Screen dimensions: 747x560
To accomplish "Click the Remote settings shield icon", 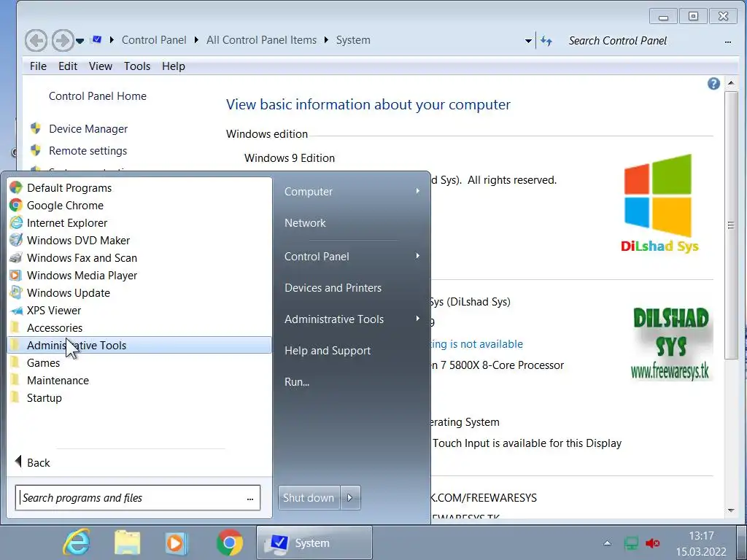I will click(35, 150).
